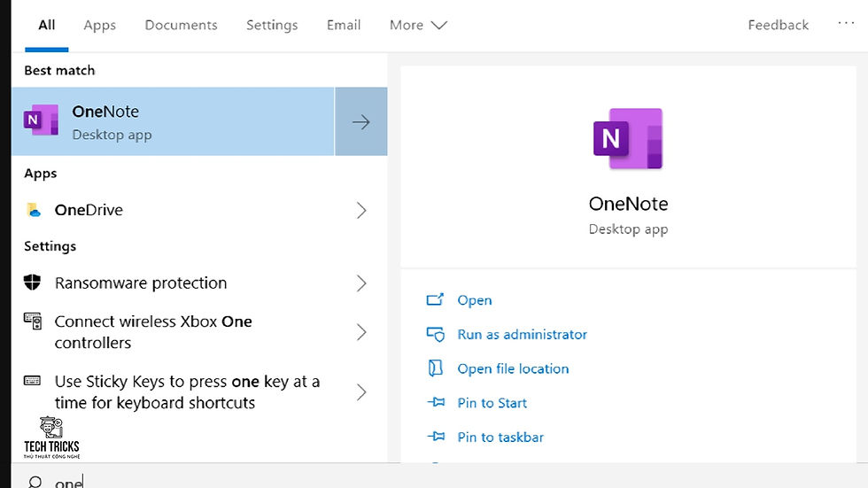Click the search box containing 'one'

coord(439,479)
